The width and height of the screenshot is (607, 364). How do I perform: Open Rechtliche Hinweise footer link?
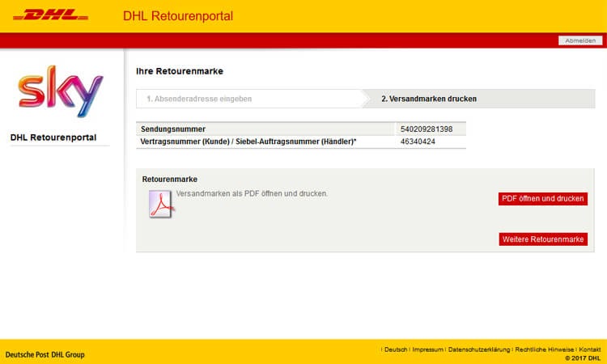(x=545, y=349)
